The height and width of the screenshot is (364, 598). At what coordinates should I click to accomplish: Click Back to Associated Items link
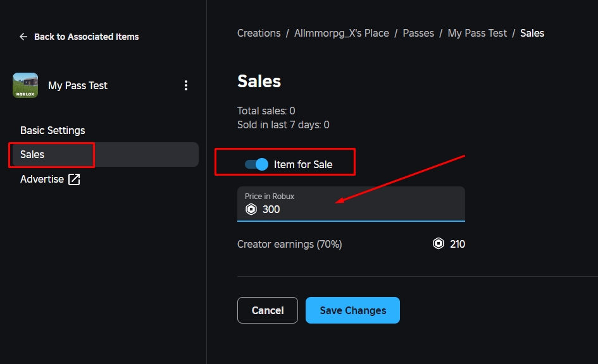[86, 37]
